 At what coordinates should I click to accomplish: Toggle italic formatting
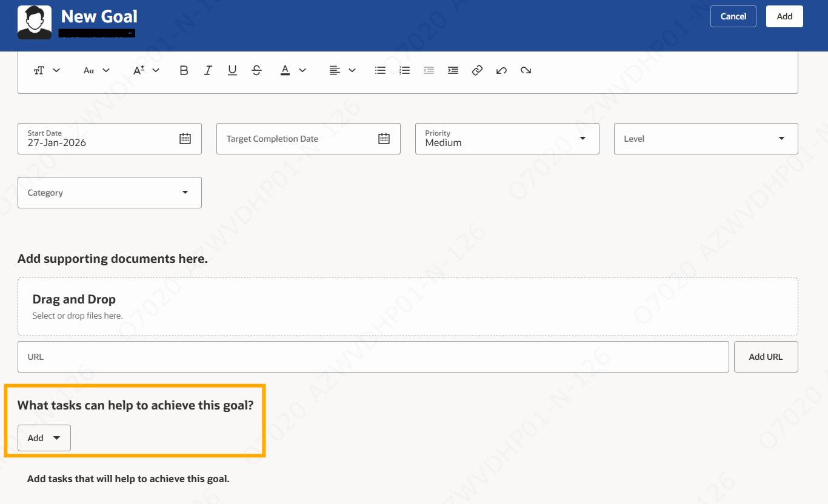pyautogui.click(x=208, y=70)
